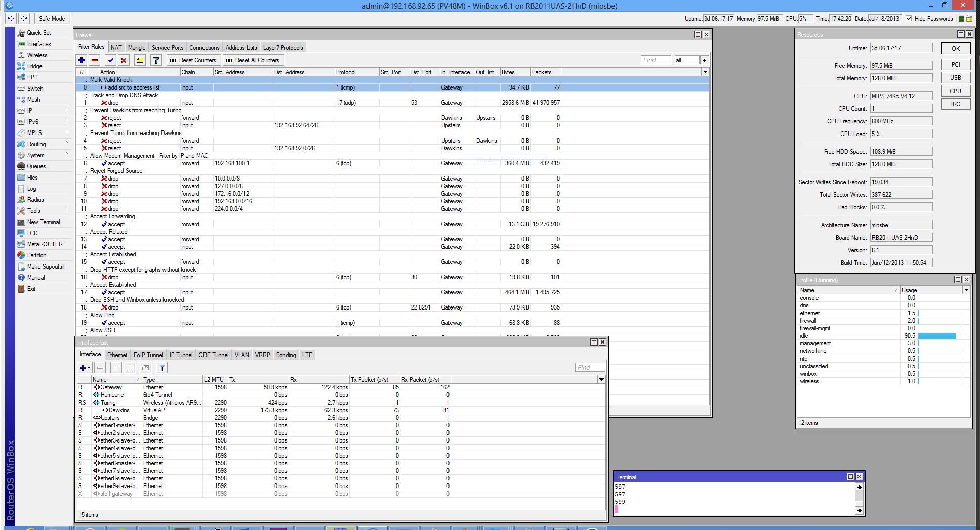Screen dimensions: 980x530
Task: Sort Profile list by Usage column
Action: point(930,290)
